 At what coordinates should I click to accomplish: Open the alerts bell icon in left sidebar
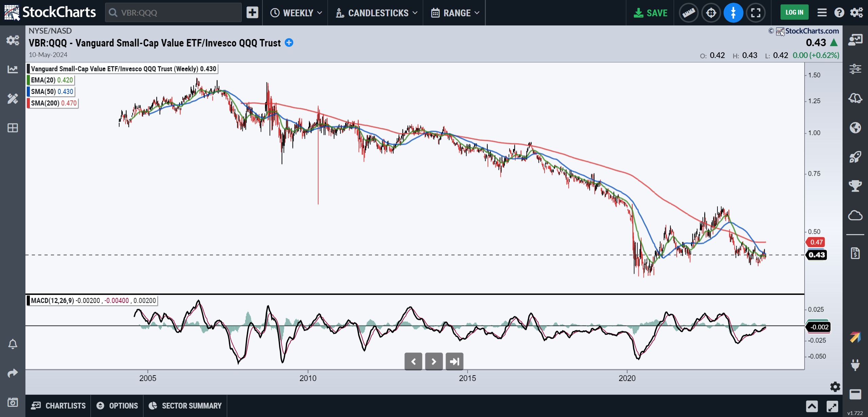pyautogui.click(x=13, y=344)
